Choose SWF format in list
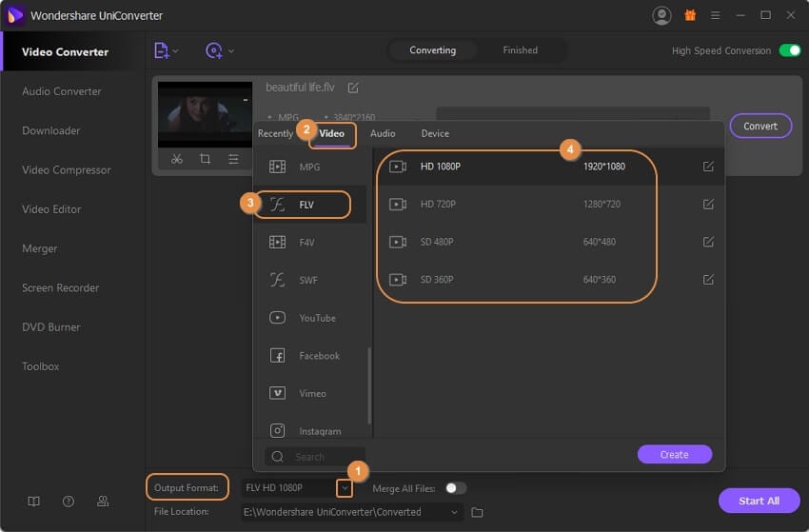Viewport: 809px width, 532px height. pos(309,280)
